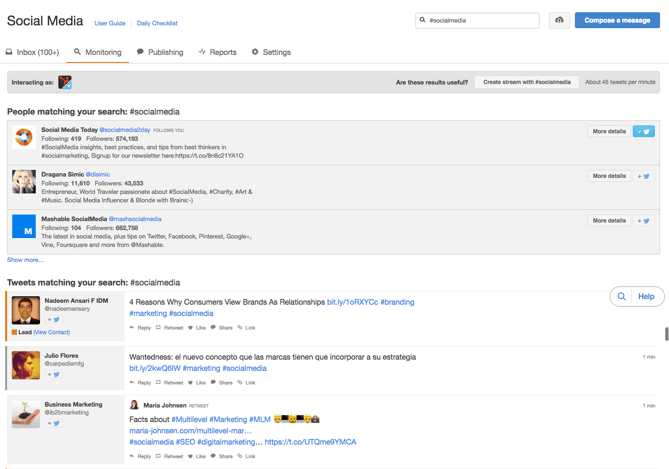Unfollow Social Media Today via the checked Twitter button
This screenshot has height=469, width=669.
[x=643, y=131]
